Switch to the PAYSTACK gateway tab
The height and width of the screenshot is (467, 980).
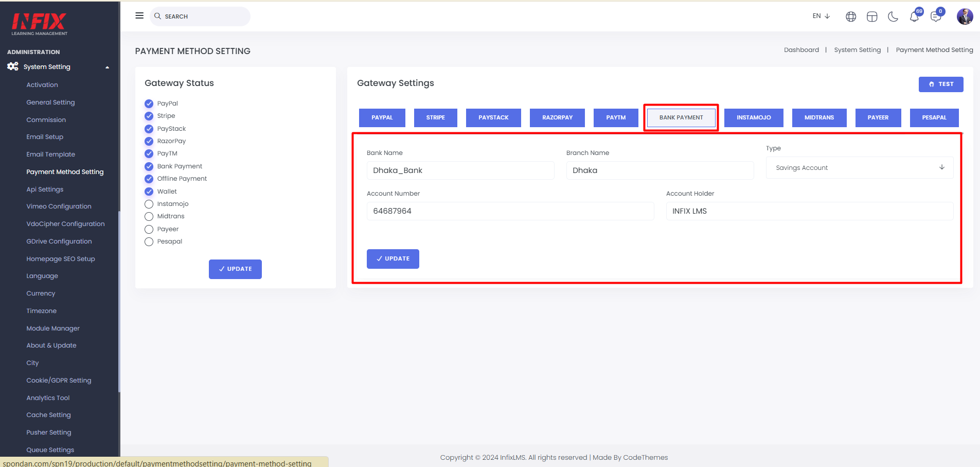[x=493, y=117]
